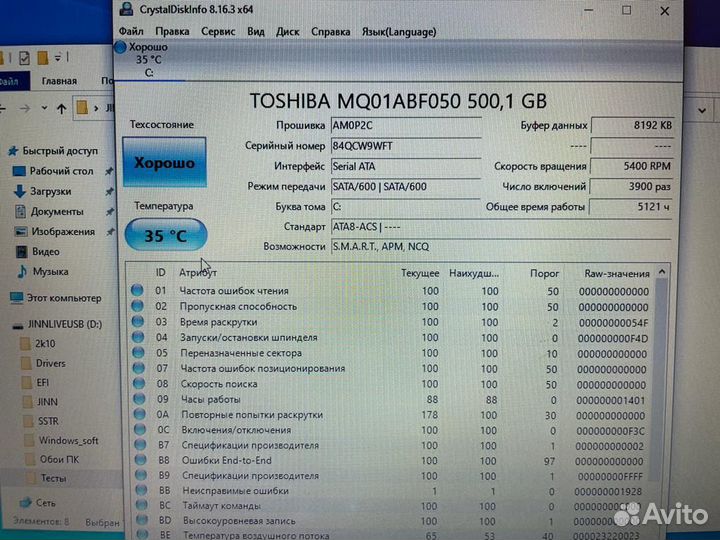The height and width of the screenshot is (540, 720).
Task: Click the Интерфейс field Serial ATA
Action: (406, 166)
